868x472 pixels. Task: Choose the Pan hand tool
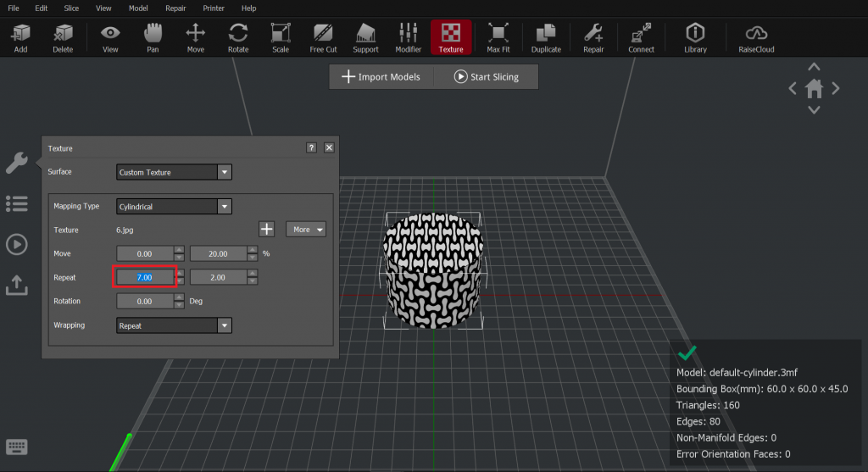(x=153, y=37)
